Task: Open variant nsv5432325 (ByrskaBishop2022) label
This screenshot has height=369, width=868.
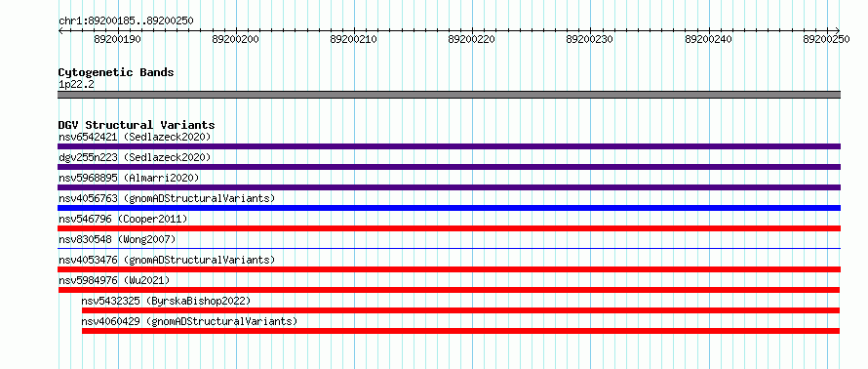Action: click(166, 301)
